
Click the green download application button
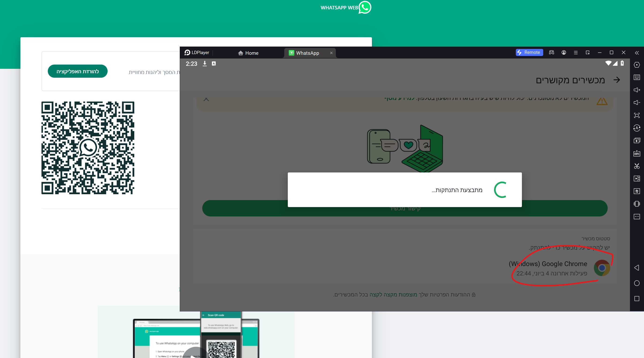[x=78, y=71]
